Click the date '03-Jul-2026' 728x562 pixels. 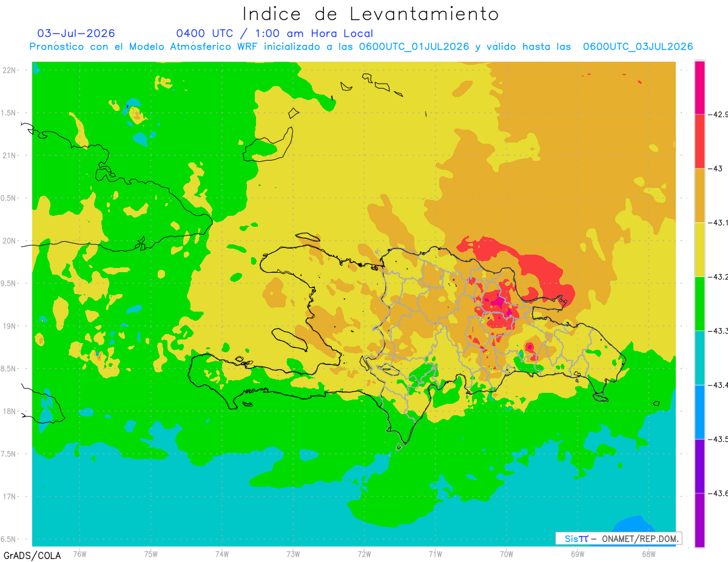[x=76, y=33]
